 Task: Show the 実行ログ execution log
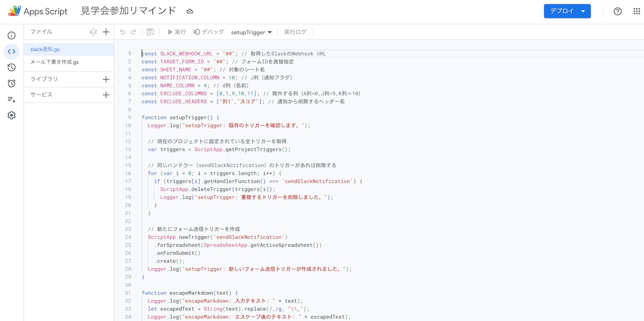click(x=295, y=32)
